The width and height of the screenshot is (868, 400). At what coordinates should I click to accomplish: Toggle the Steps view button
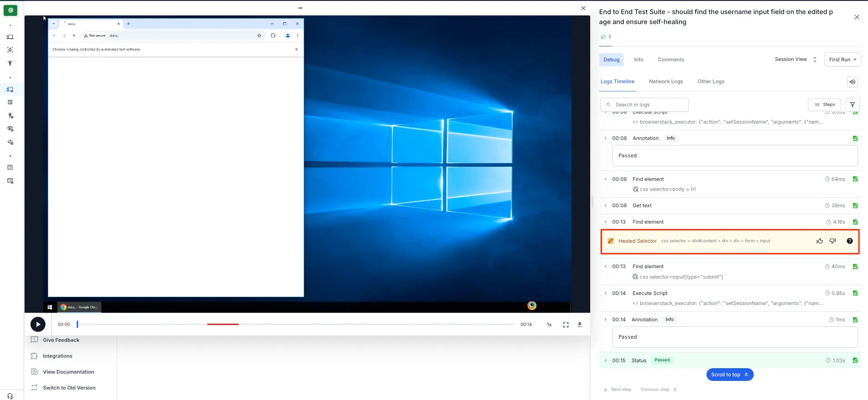824,105
